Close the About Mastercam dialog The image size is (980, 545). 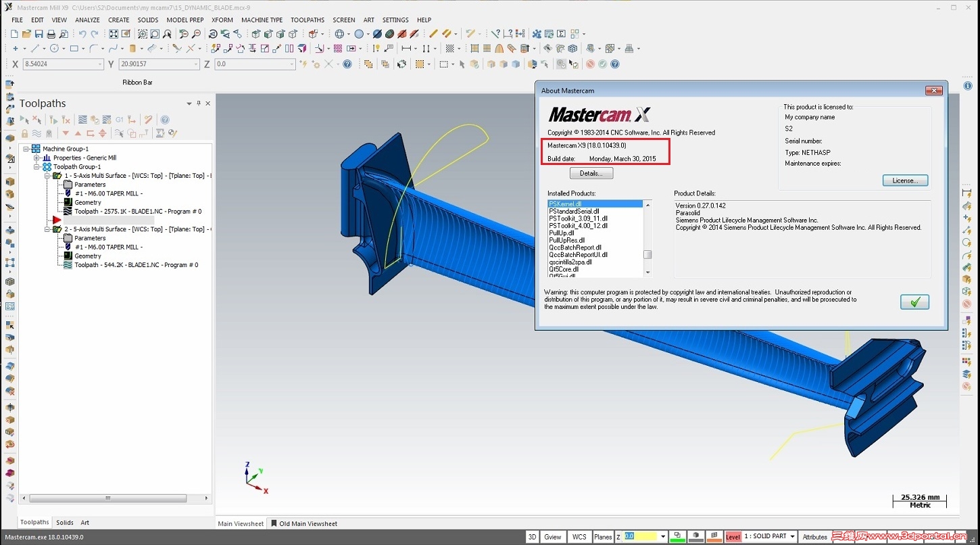[933, 91]
